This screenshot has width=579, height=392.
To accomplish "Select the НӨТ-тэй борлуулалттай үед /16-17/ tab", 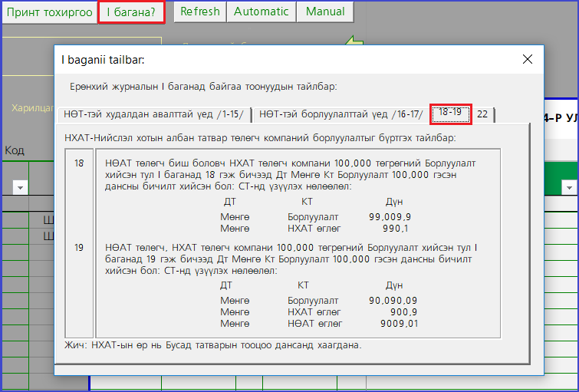I will pyautogui.click(x=340, y=114).
